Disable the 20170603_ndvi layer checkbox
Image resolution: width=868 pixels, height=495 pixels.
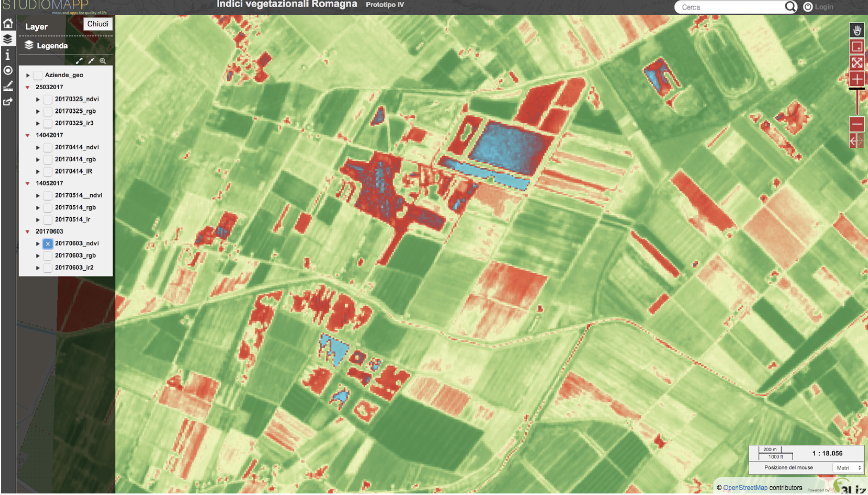point(48,244)
